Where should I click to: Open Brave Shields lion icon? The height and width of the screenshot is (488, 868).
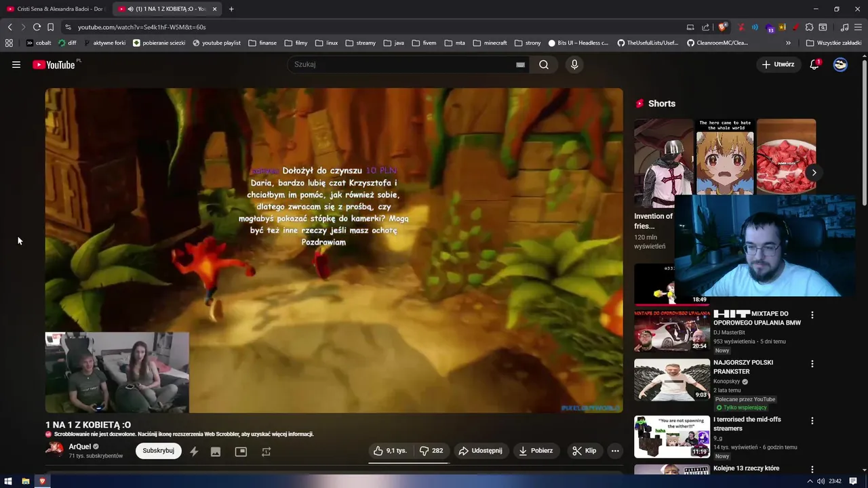(723, 27)
